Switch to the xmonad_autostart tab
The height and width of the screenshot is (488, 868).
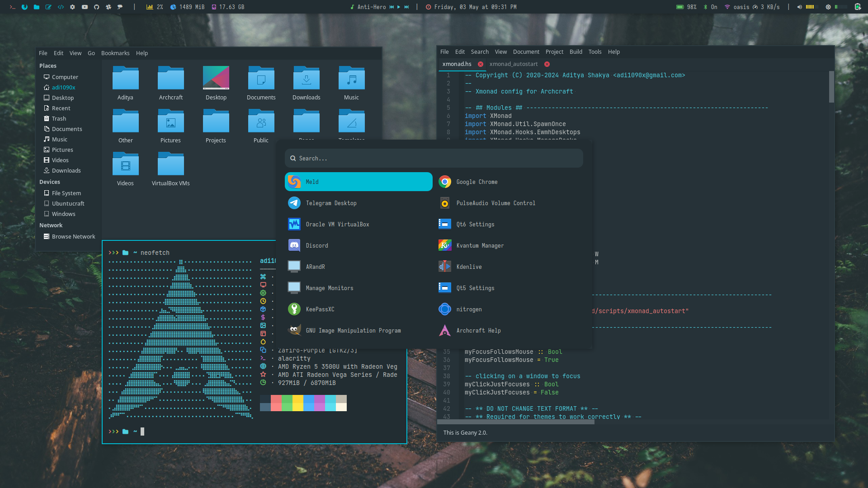513,64
